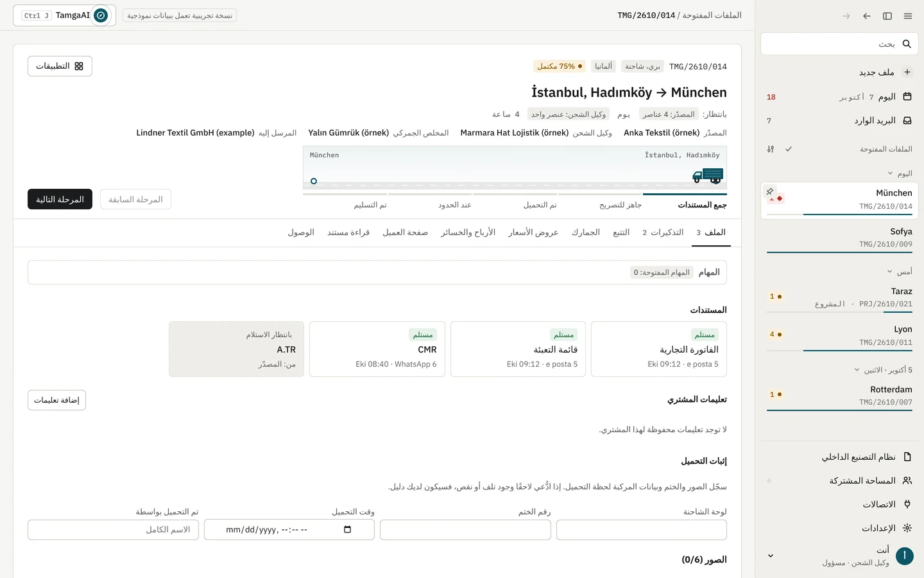This screenshot has width=924, height=578.
Task: Open the CMR document card
Action: tap(377, 349)
